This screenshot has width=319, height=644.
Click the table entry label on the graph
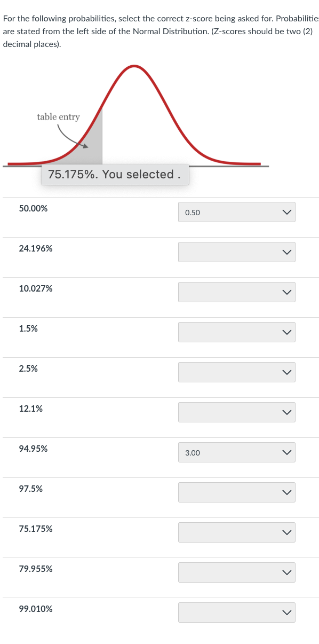pos(58,117)
